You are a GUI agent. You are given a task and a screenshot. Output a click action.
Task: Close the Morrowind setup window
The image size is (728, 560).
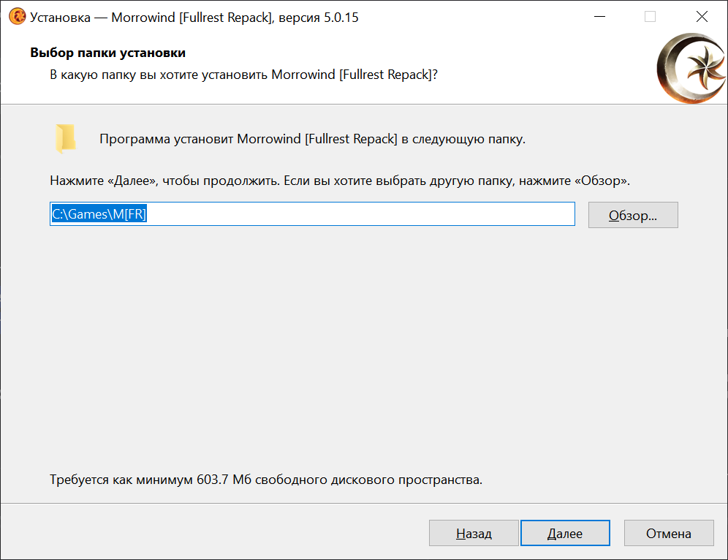[702, 17]
